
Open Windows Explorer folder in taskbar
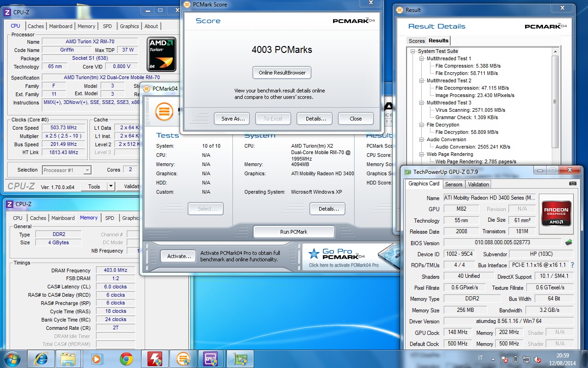pyautogui.click(x=68, y=359)
